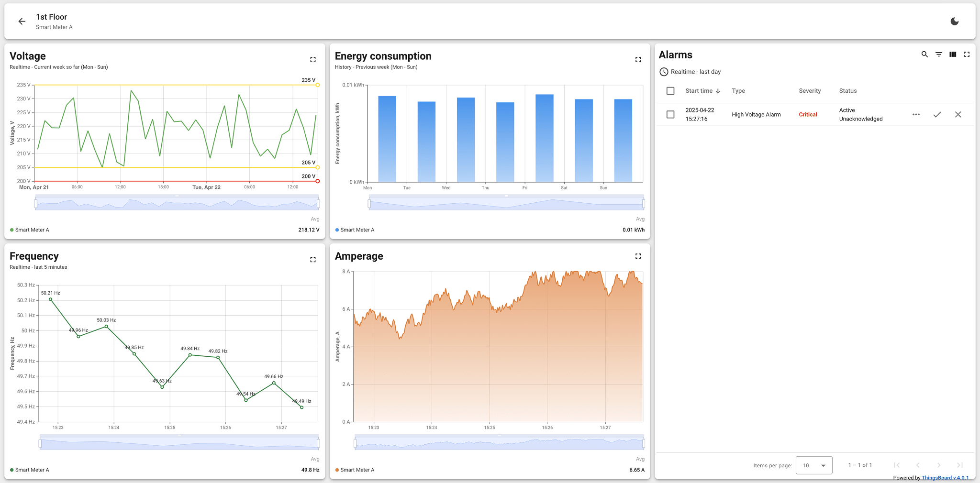Open the Items per page dropdown

click(814, 465)
